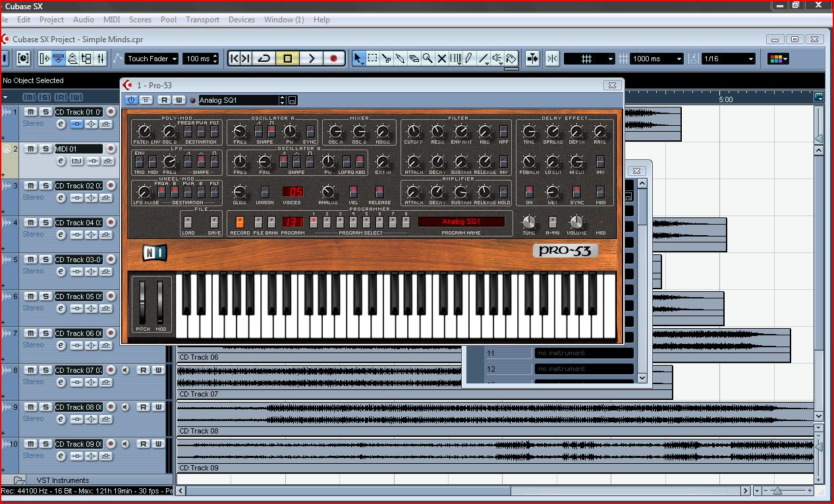Show the Inspector panel
The width and height of the screenshot is (834, 504).
pyautogui.click(x=45, y=59)
